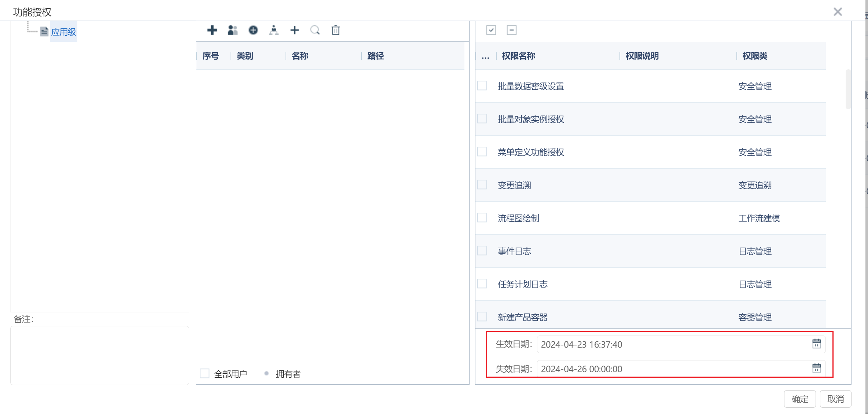Click the 新建产品容器 row name
Viewport: 868px width, 414px height.
point(522,317)
